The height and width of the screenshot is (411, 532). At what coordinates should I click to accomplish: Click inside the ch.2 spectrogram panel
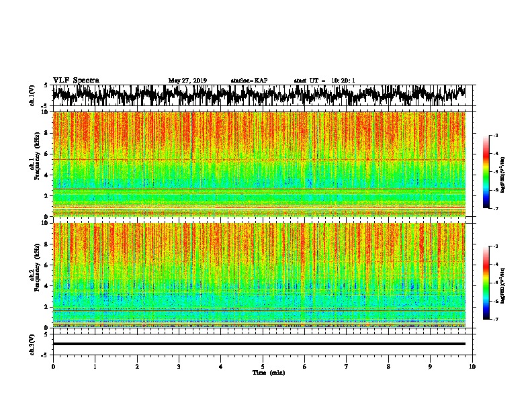[259, 275]
